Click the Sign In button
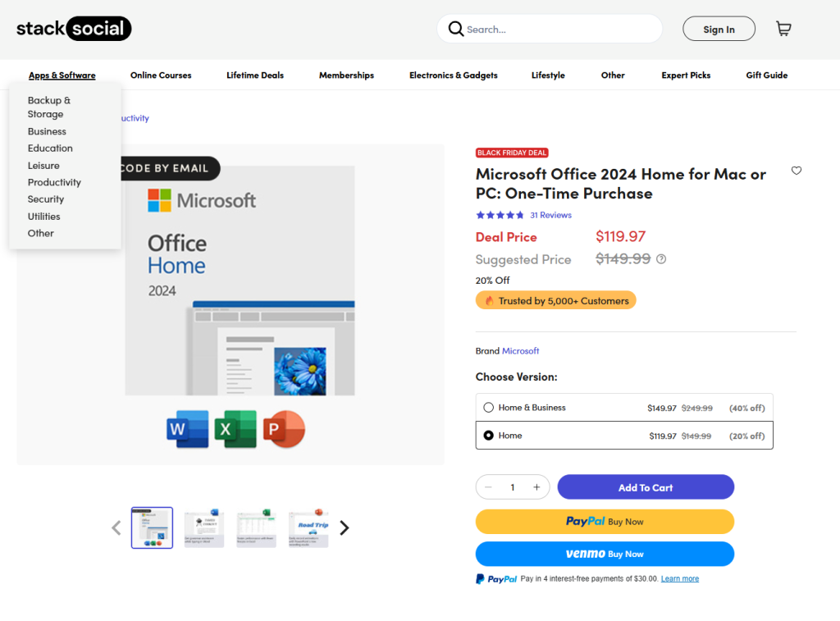Image resolution: width=840 pixels, height=621 pixels. (x=719, y=30)
